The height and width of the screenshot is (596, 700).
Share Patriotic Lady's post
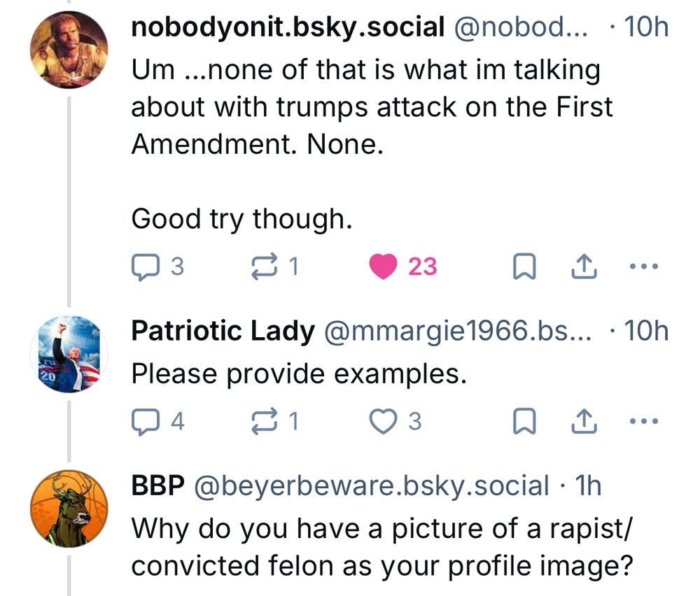click(584, 422)
